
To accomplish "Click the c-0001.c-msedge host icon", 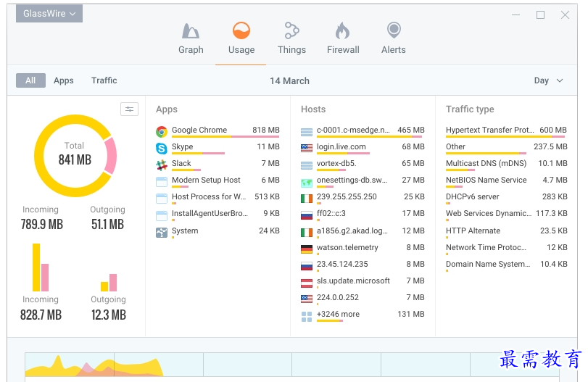I will click(x=307, y=132).
